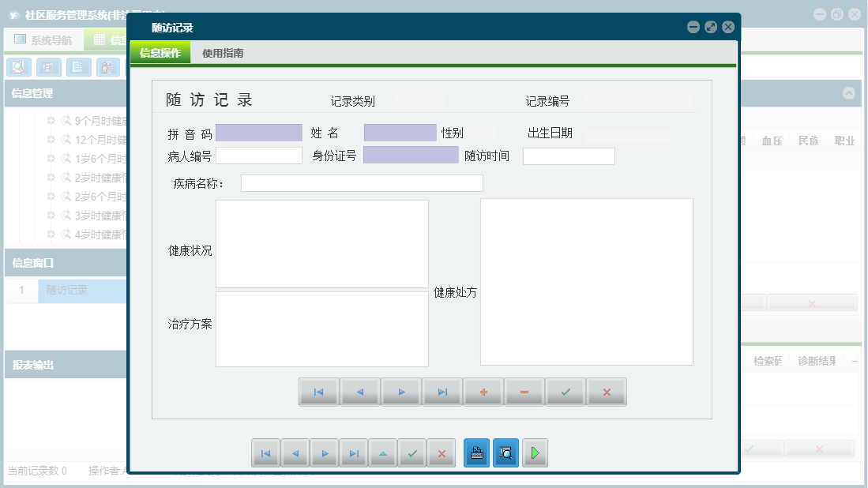This screenshot has width=868, height=488.
Task: Open 系统导航 tab in main window
Action: (x=43, y=39)
